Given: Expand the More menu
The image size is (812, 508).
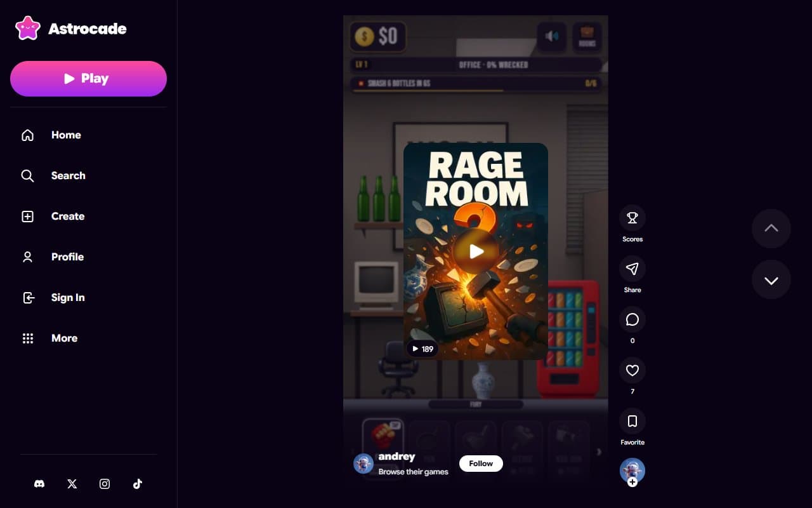Looking at the screenshot, I should pos(88,338).
